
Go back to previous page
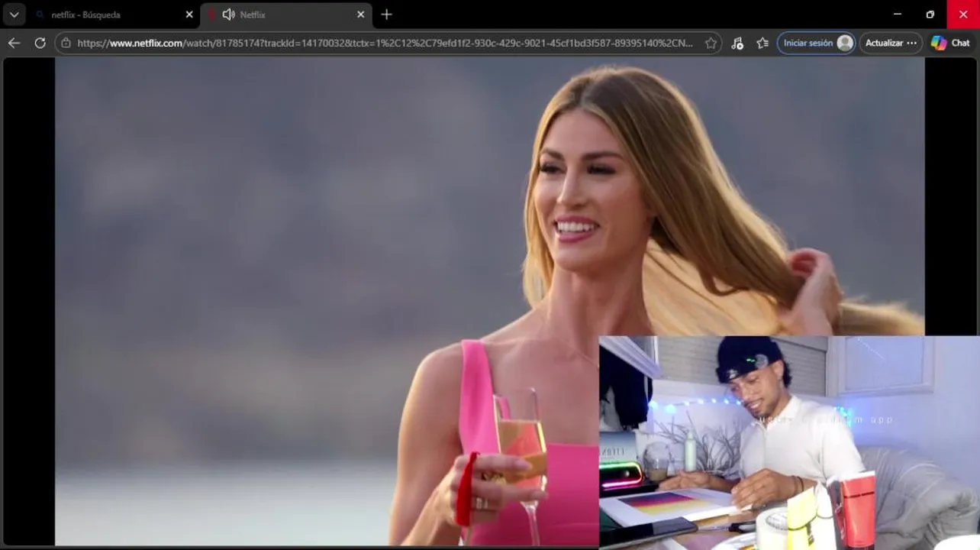(14, 43)
